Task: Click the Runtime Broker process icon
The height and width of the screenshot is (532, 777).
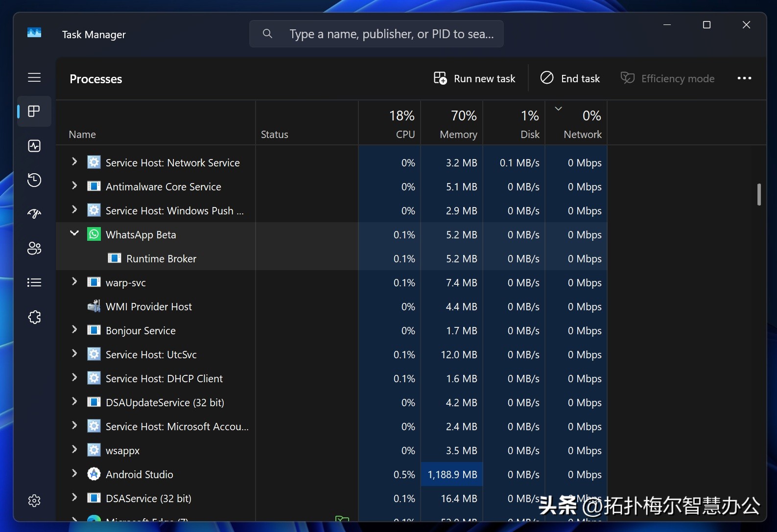Action: pyautogui.click(x=115, y=258)
